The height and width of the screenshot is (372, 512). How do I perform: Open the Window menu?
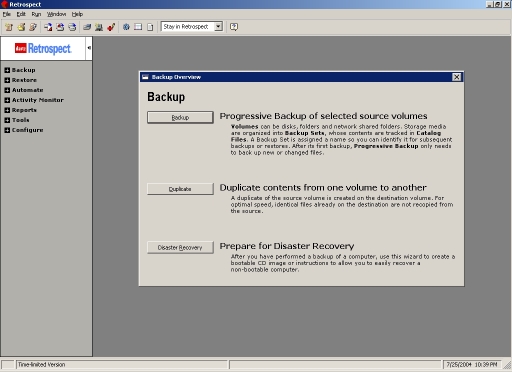[56, 14]
